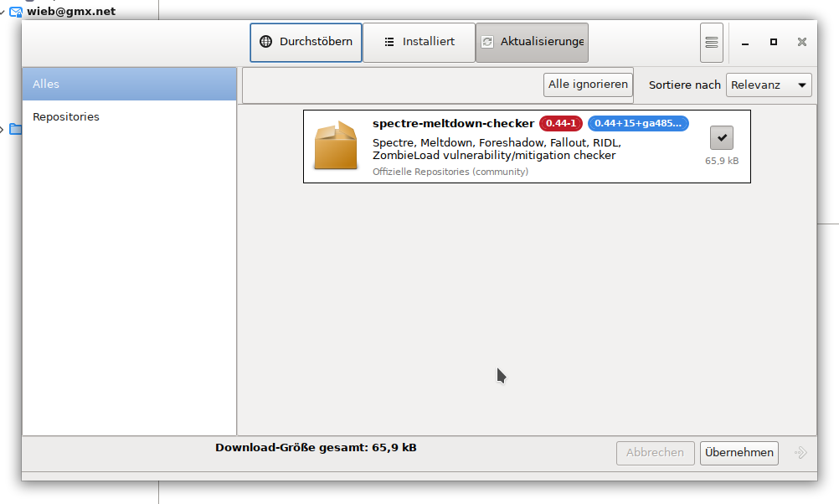Click the Übernehmen button
Screen dimensions: 839x504
pyautogui.click(x=739, y=453)
